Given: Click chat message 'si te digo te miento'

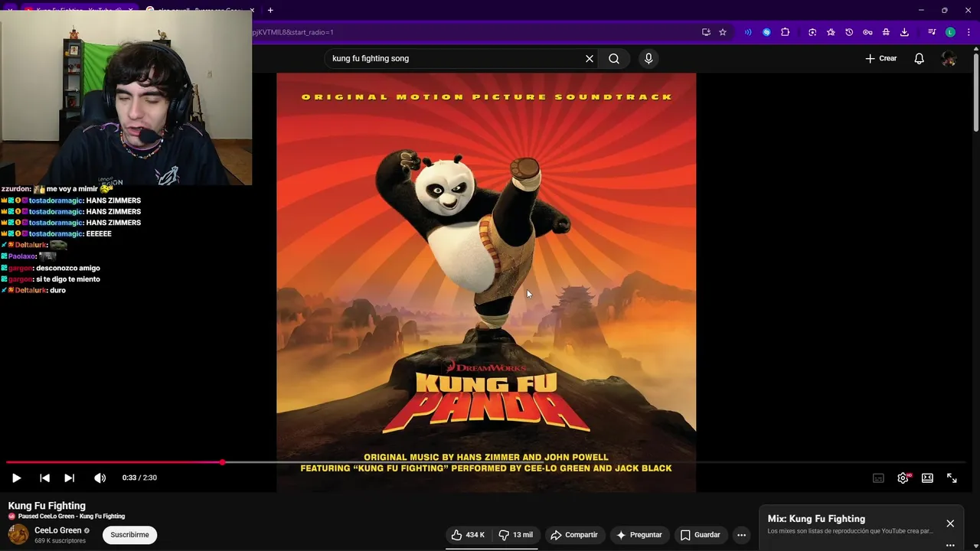Looking at the screenshot, I should [68, 279].
